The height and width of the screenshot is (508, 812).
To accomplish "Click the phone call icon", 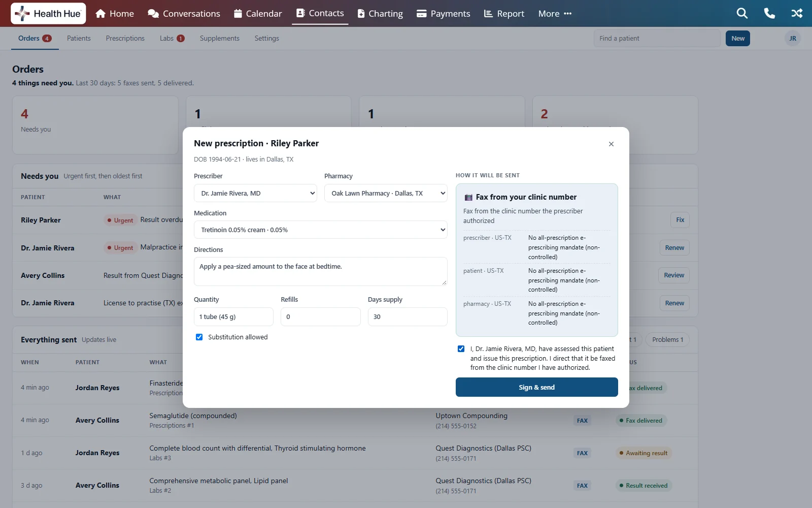I will (769, 14).
